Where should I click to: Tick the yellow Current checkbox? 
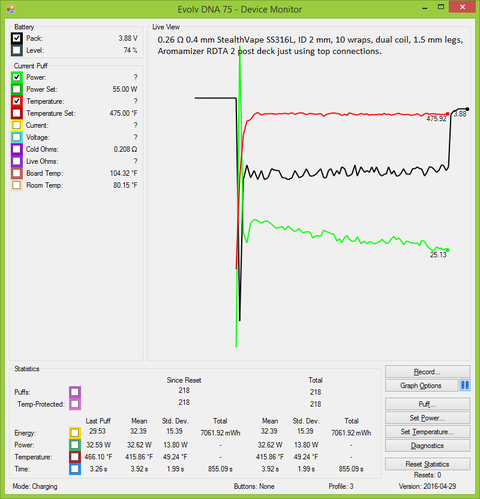tap(17, 125)
